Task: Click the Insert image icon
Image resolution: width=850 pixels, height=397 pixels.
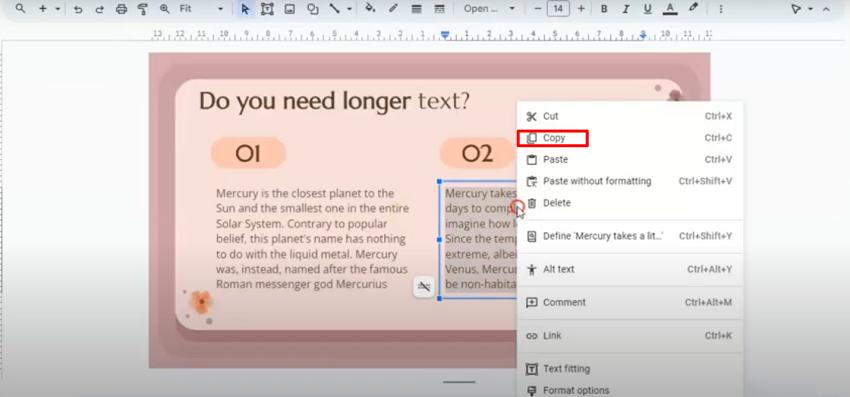Action: (x=289, y=9)
